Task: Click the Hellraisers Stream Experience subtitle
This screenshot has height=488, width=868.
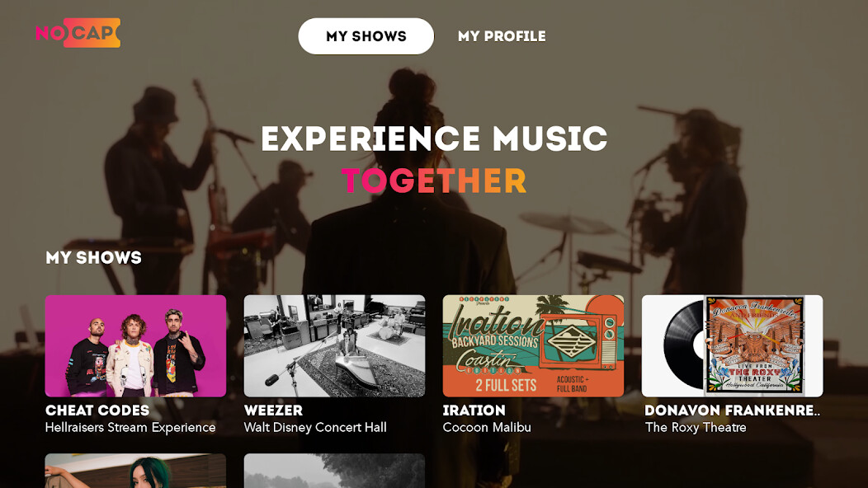Action: pyautogui.click(x=130, y=427)
